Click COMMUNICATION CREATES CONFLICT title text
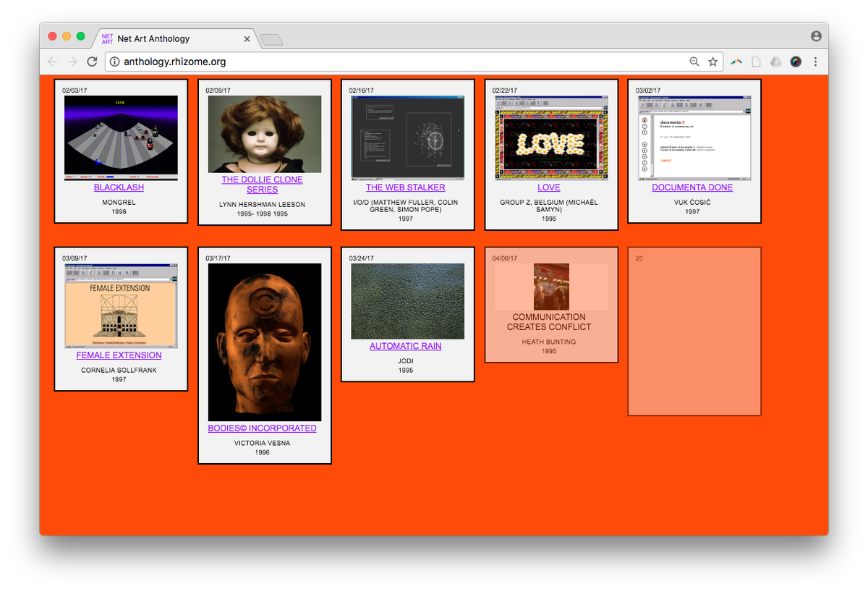The height and width of the screenshot is (592, 868). (x=549, y=322)
